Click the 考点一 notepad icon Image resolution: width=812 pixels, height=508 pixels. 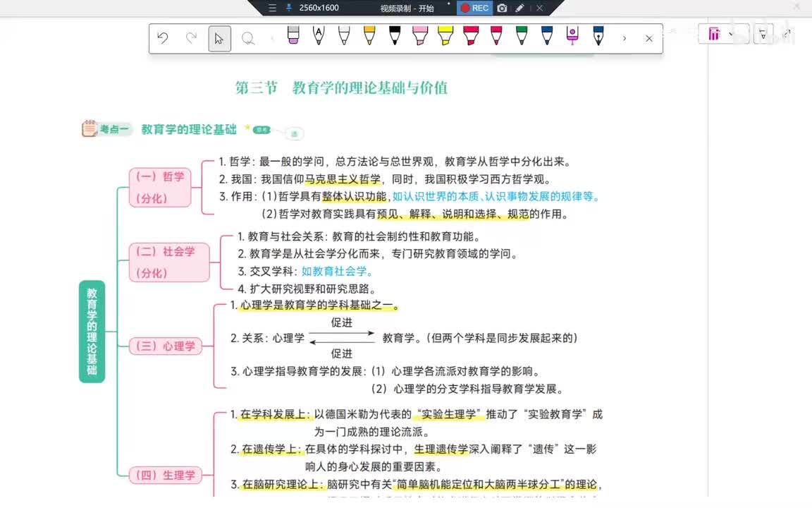[x=89, y=128]
